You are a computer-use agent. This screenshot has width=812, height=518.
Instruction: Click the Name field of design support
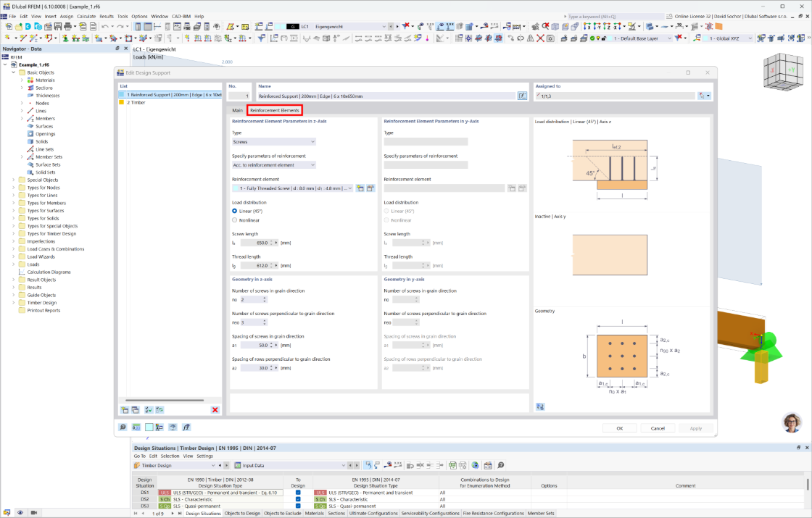pyautogui.click(x=386, y=96)
